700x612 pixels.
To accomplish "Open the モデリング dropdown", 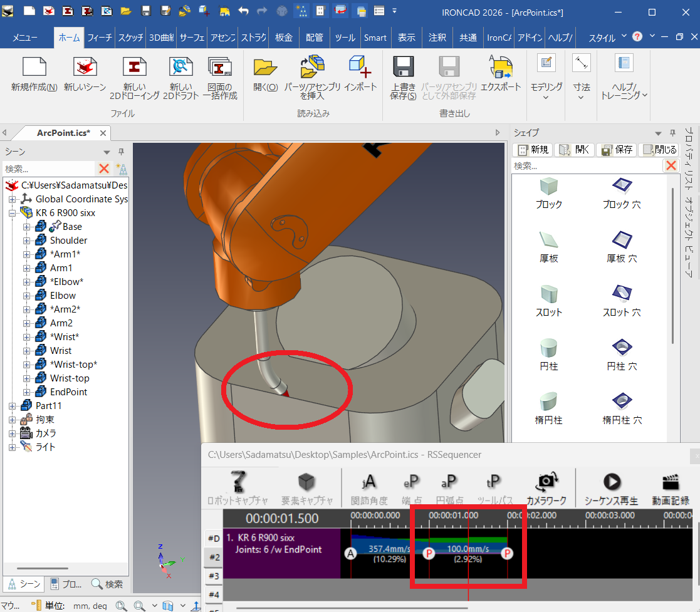I will 546,78.
